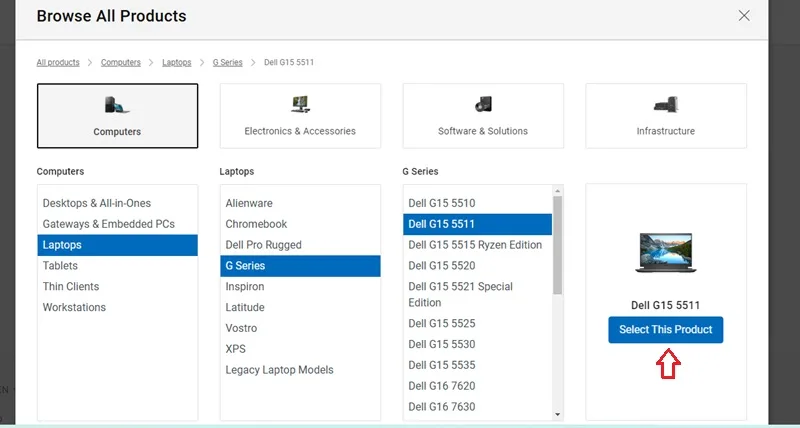Select Dell G15 5511 in the model list
The height and width of the screenshot is (428, 800).
(478, 224)
